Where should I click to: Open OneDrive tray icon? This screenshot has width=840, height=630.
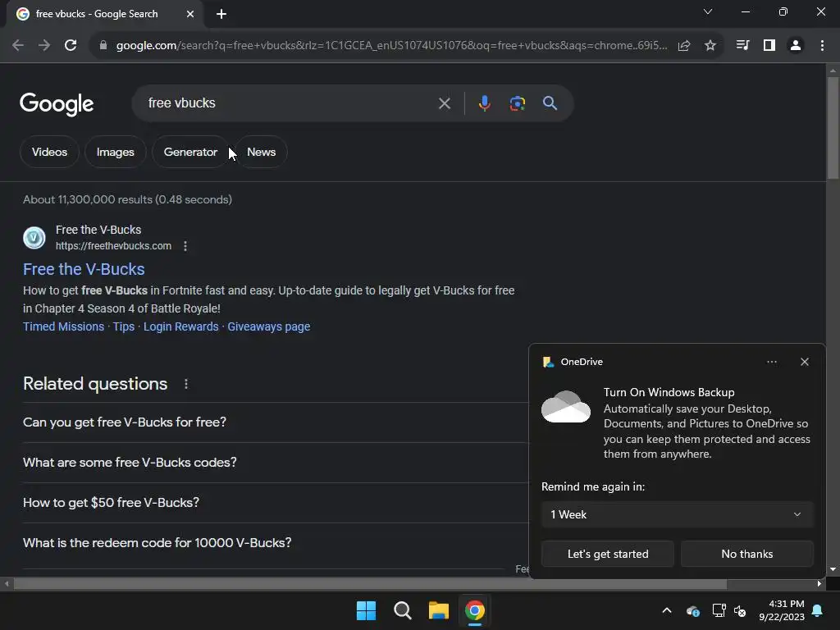click(x=692, y=610)
